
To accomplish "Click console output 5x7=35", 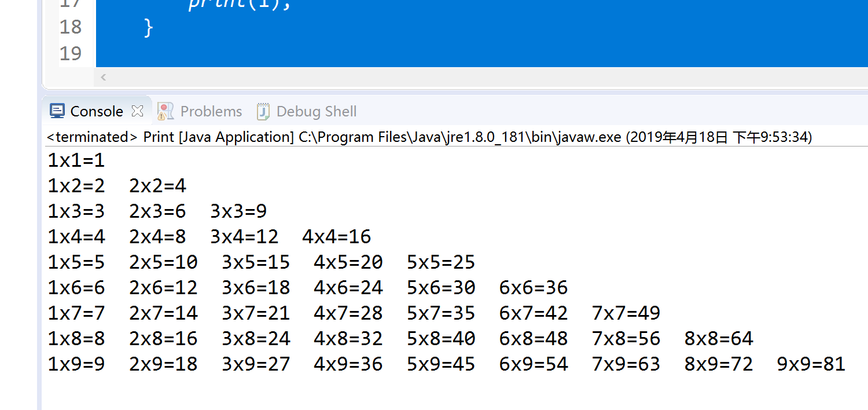I will (x=441, y=313).
